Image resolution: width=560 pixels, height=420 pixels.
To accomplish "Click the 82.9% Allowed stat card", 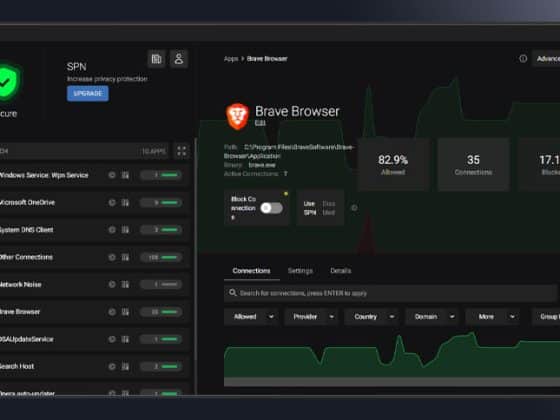I will pos(393,164).
